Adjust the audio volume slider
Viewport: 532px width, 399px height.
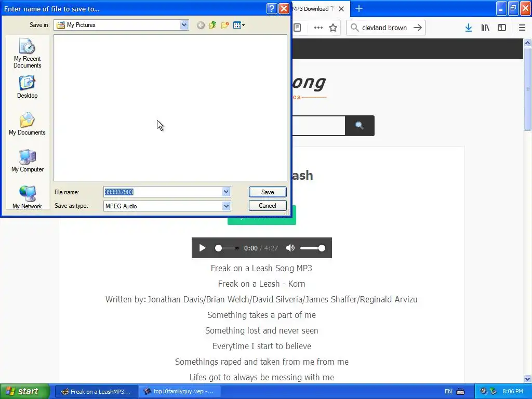(x=313, y=248)
